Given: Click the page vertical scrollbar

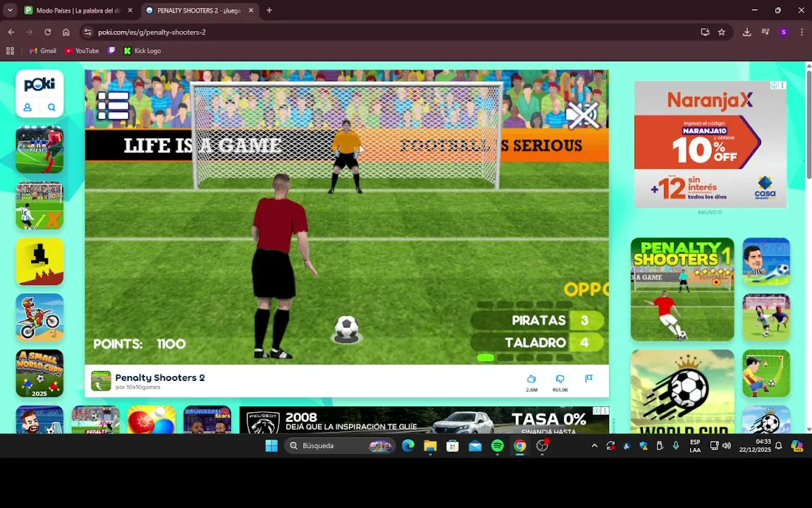Looking at the screenshot, I should pyautogui.click(x=808, y=123).
